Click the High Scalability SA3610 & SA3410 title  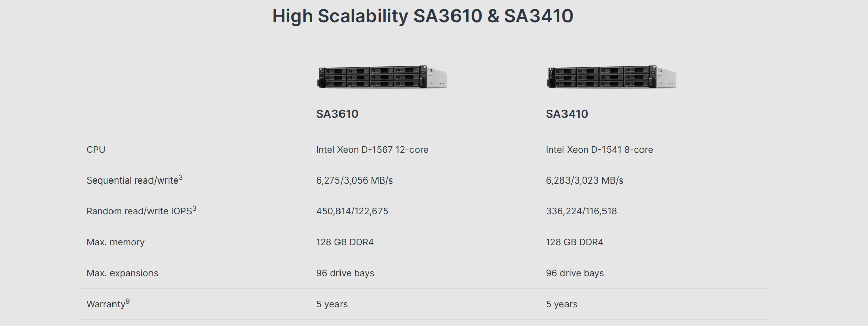423,16
